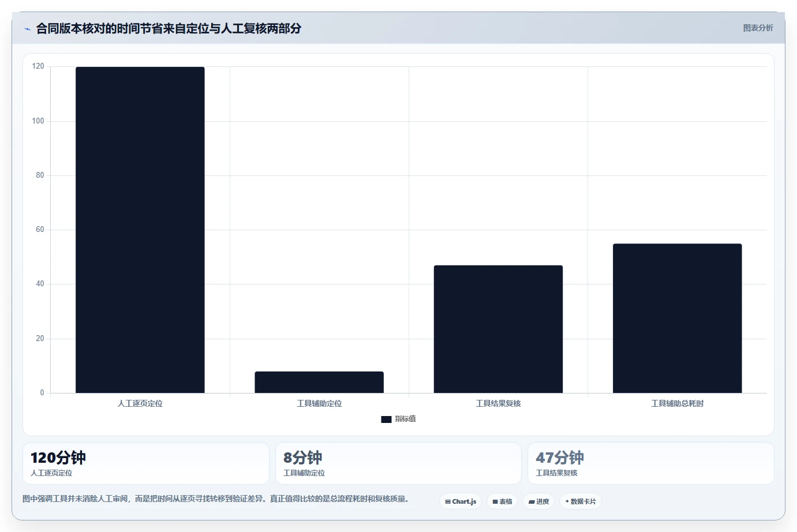Click the y-axis value 40
797x532 pixels.
(x=40, y=283)
